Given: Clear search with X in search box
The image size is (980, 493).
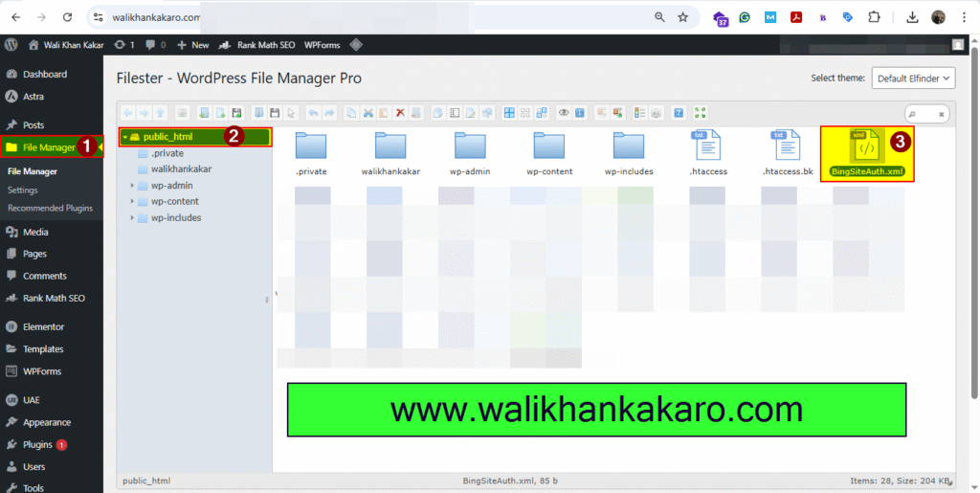Looking at the screenshot, I should (x=942, y=114).
